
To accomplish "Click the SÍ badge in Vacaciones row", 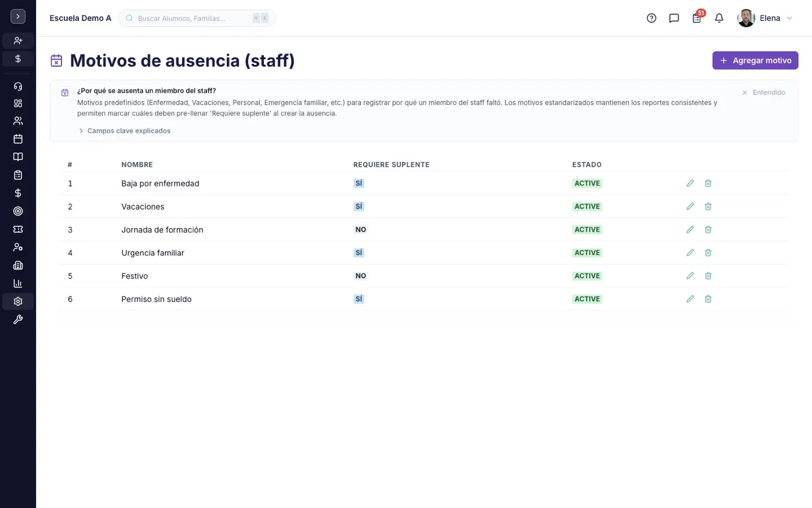I will pos(359,206).
